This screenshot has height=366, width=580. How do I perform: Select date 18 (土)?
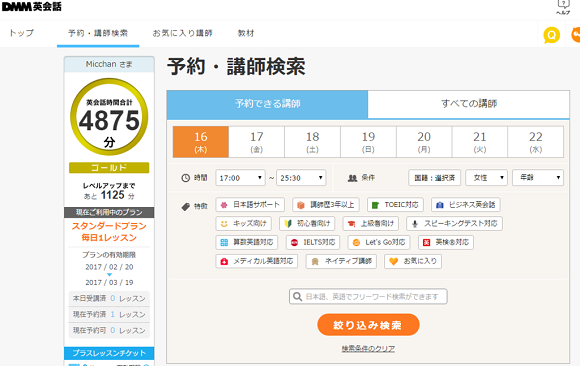pyautogui.click(x=313, y=142)
